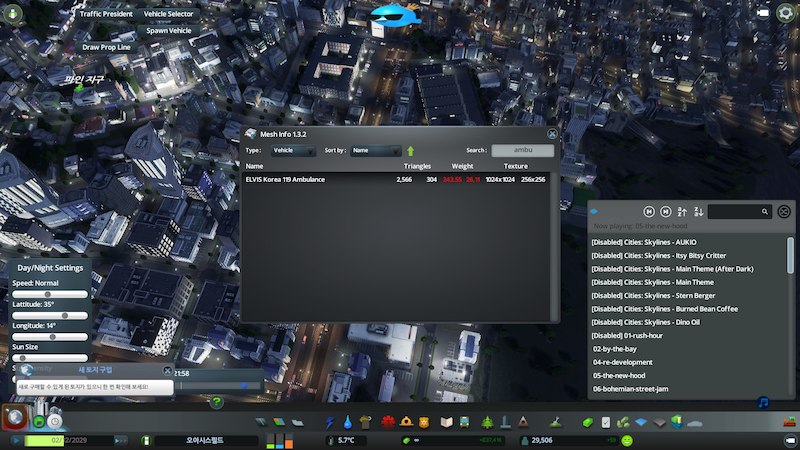The height and width of the screenshot is (450, 800).
Task: Click the blue music note icon
Action: click(x=763, y=403)
